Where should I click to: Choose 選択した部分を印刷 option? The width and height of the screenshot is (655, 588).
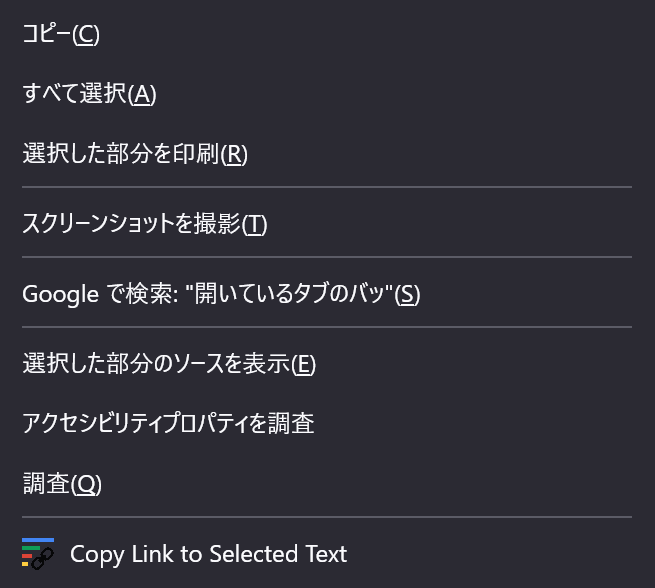(328, 154)
